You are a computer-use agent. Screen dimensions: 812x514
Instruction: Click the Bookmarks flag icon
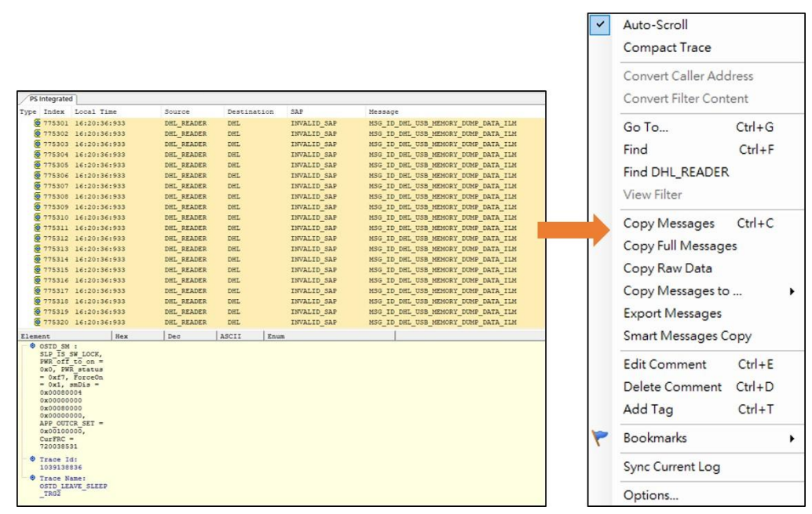click(x=600, y=438)
